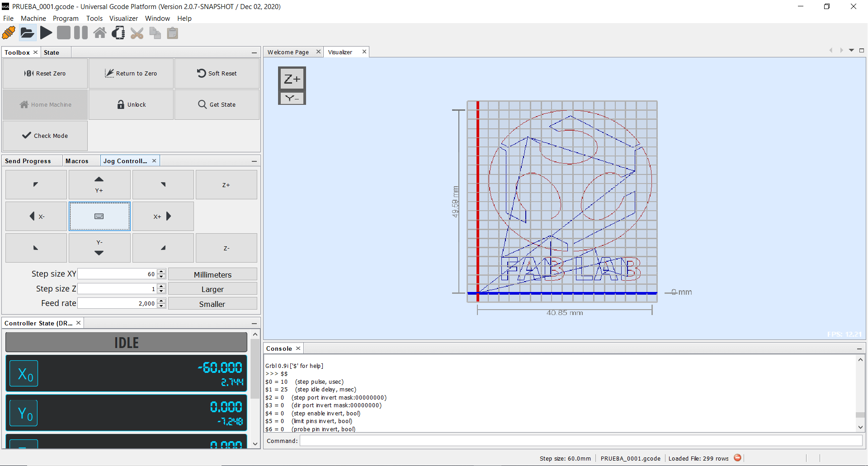Image resolution: width=868 pixels, height=466 pixels.
Task: Click the Soft Reset button
Action: (x=217, y=73)
